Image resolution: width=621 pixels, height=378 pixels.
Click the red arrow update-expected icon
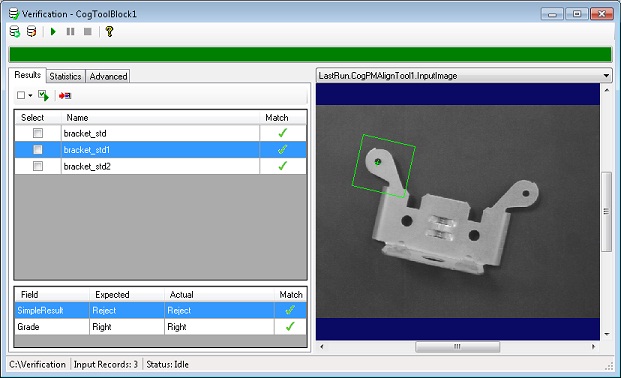[65, 95]
